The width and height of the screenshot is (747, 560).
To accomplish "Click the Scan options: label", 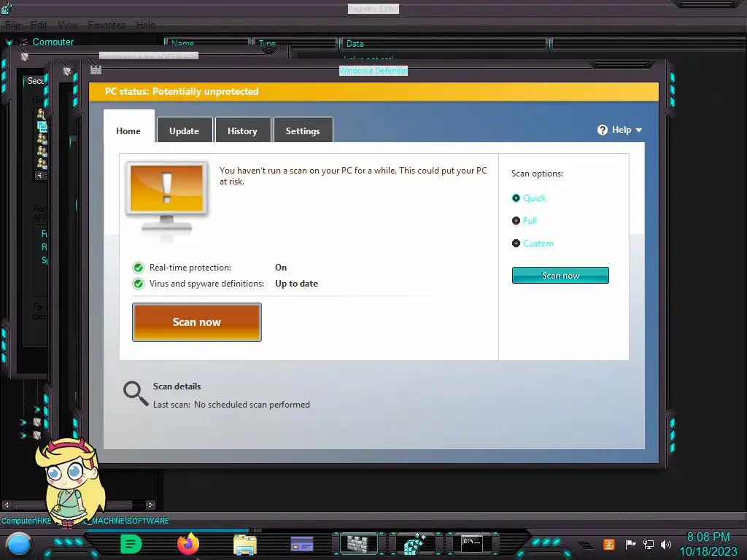I will click(x=537, y=174).
